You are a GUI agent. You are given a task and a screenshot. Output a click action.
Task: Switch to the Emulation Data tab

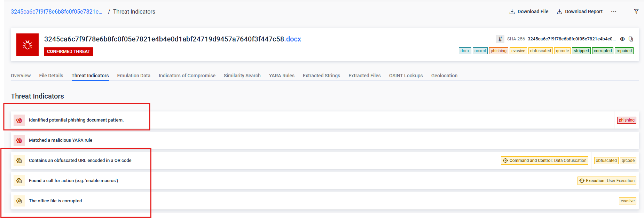[x=134, y=76]
